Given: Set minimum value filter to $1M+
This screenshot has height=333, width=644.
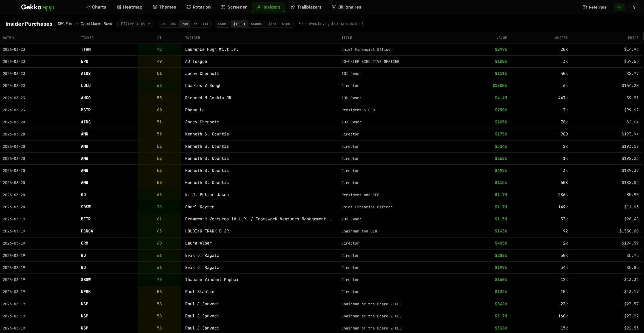Looking at the screenshot, I should [272, 24].
